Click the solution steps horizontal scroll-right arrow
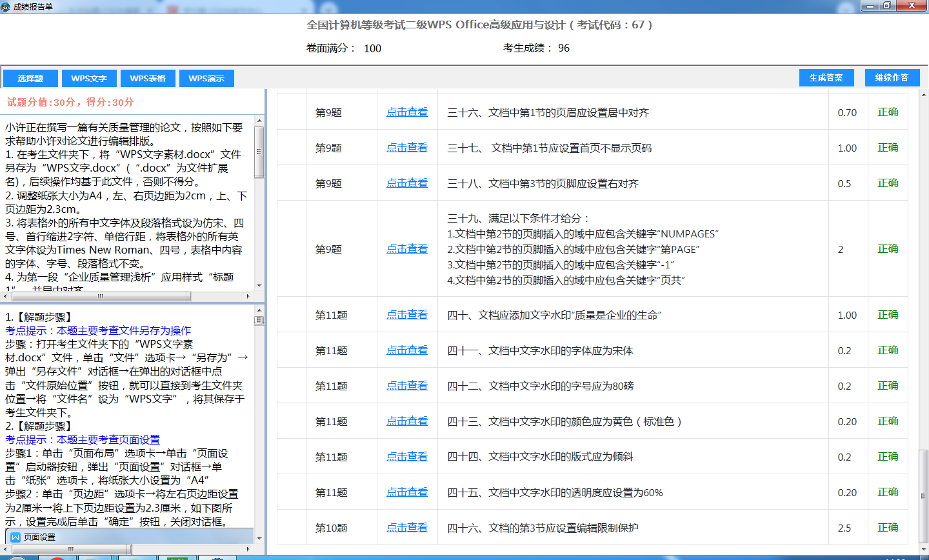This screenshot has width=929, height=560. pos(248,550)
